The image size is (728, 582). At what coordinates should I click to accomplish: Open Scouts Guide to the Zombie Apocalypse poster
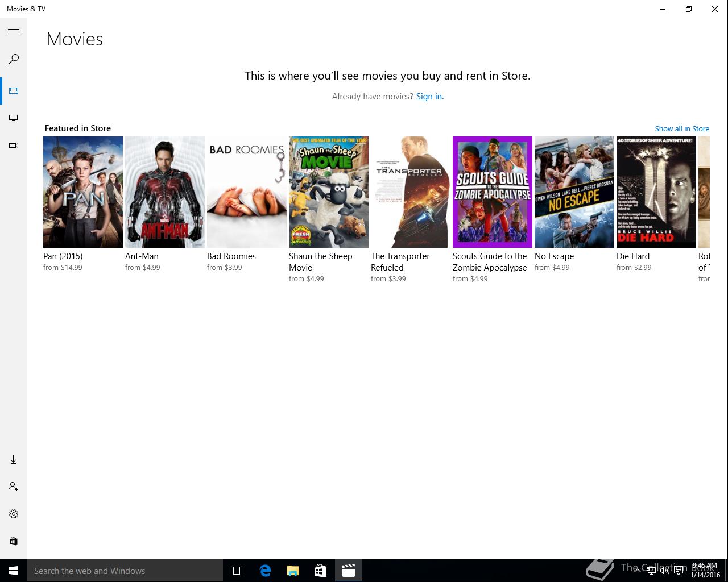[493, 192]
